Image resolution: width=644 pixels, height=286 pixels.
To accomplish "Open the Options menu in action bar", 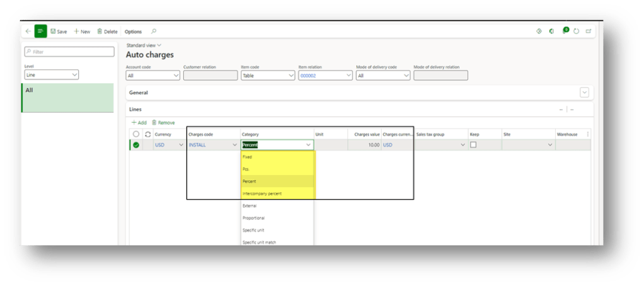I will (133, 31).
